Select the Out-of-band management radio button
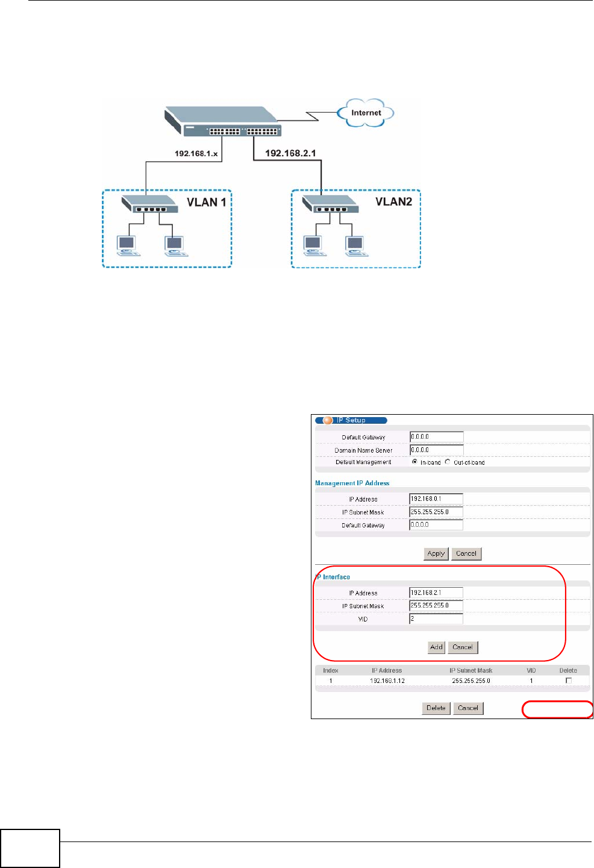Viewport: 594px width, 868px height. tap(448, 462)
